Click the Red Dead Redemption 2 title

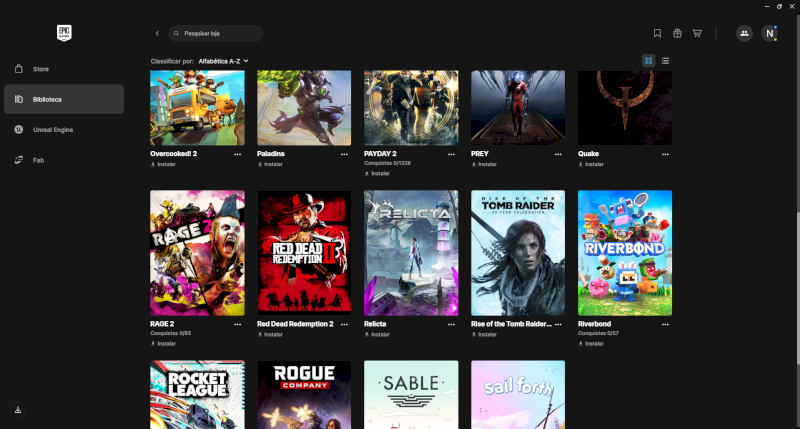point(295,324)
